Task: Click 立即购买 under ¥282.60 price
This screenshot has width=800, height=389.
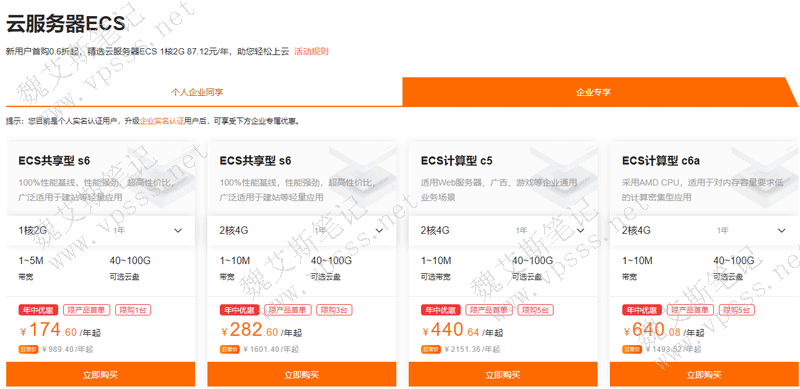Action: pyautogui.click(x=302, y=374)
